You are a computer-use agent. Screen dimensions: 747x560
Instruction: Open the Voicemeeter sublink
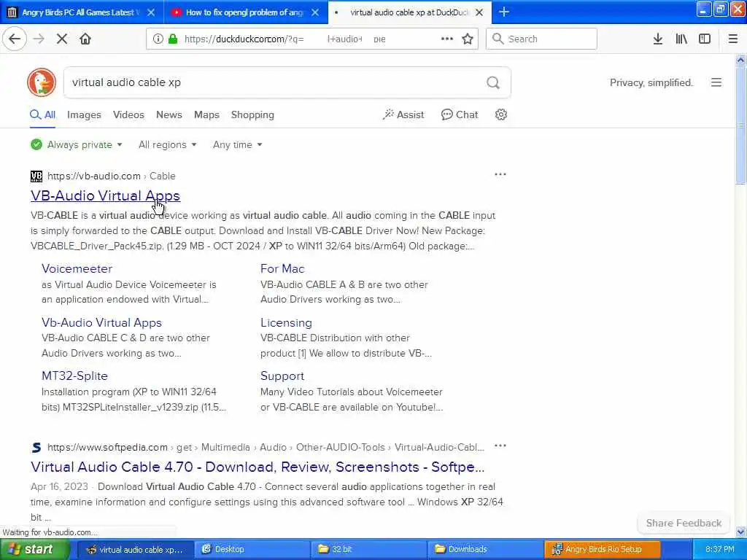pyautogui.click(x=77, y=268)
